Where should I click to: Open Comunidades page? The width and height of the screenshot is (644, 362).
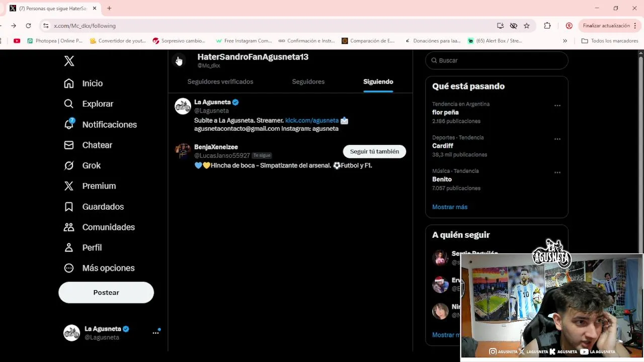tap(100, 227)
